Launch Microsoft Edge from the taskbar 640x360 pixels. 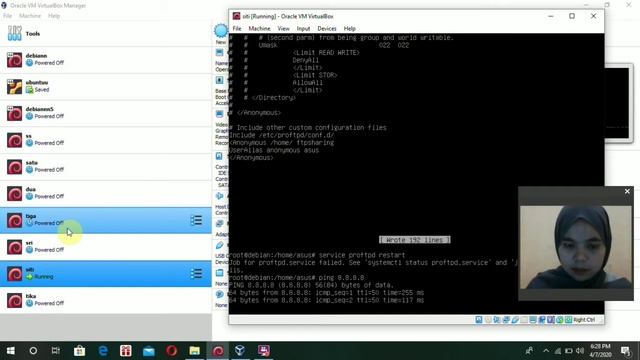103,351
